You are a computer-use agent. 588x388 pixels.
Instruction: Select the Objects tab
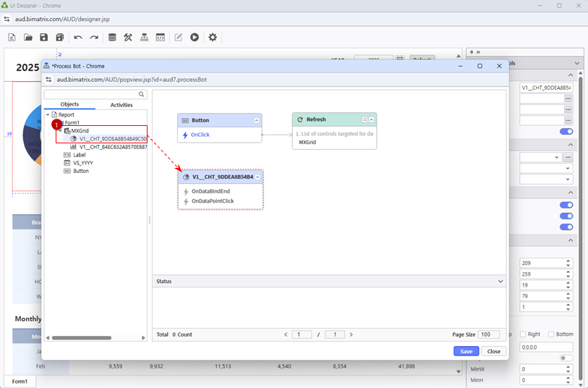tap(69, 105)
